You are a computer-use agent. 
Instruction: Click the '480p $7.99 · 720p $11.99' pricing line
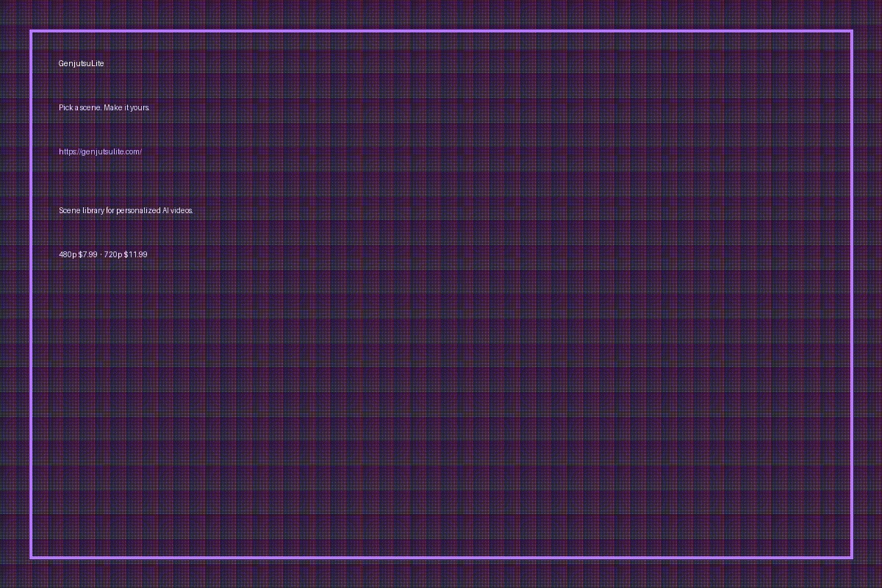103,254
